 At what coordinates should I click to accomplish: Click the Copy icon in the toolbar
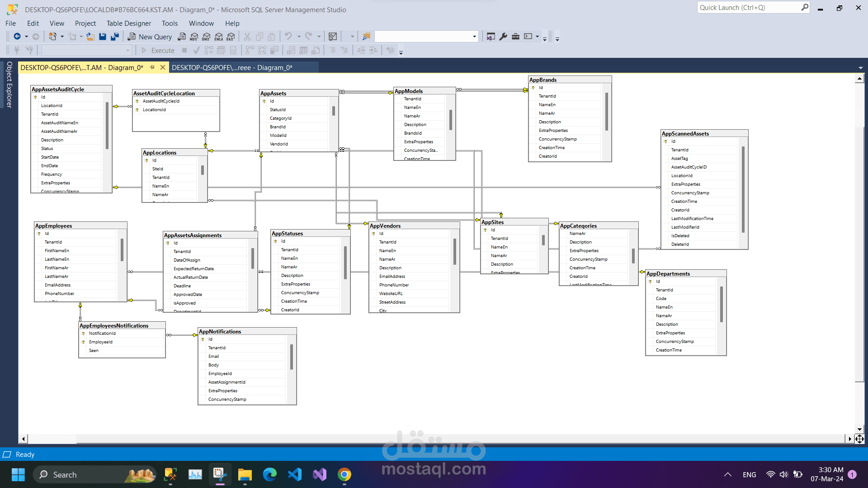coord(259,37)
